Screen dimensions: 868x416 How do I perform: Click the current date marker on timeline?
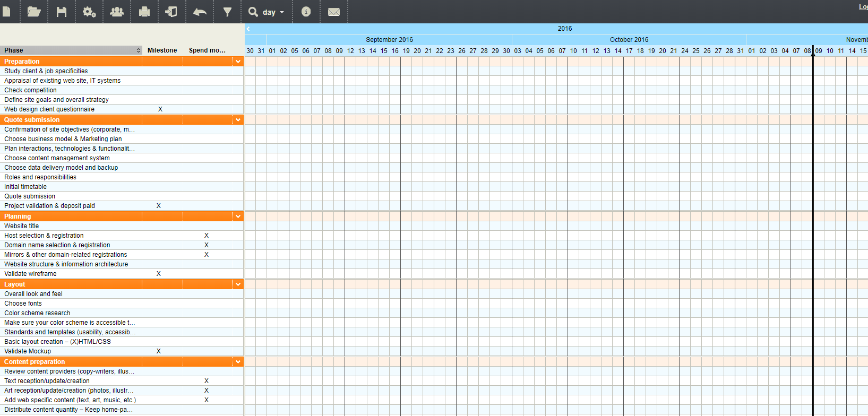click(x=813, y=53)
